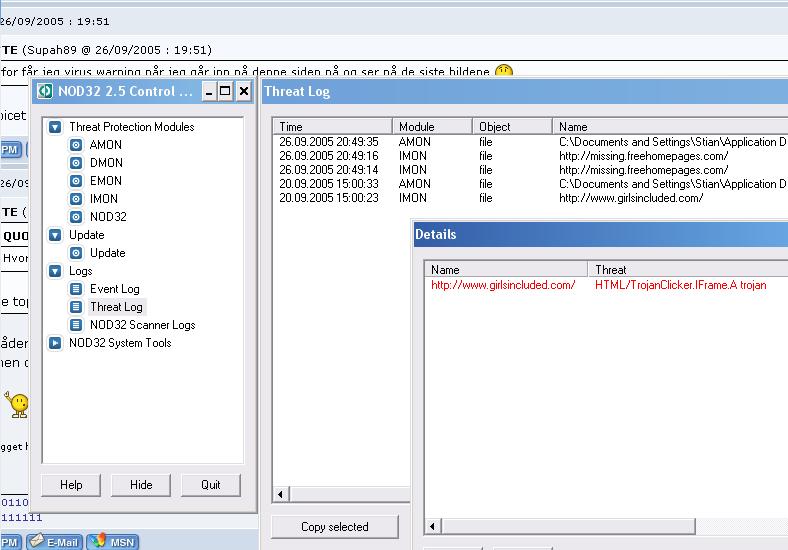The image size is (788, 550).
Task: Click Threat Log Name column header
Action: (x=670, y=127)
